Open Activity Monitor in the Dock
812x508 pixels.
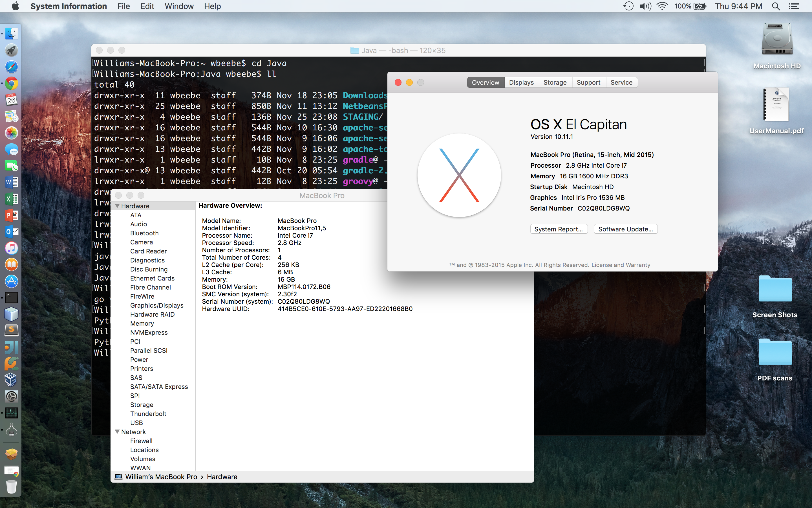pos(11,413)
